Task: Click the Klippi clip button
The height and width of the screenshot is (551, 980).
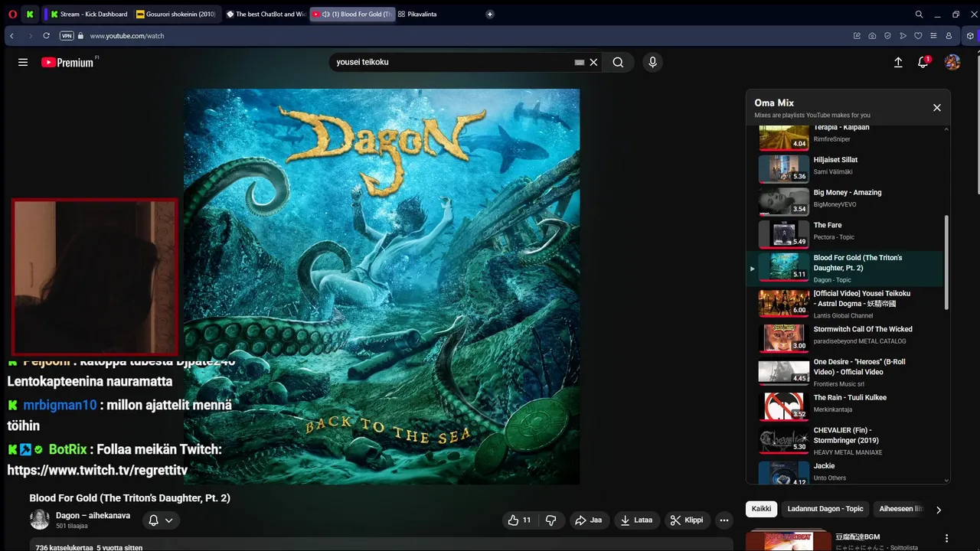Action: point(687,520)
